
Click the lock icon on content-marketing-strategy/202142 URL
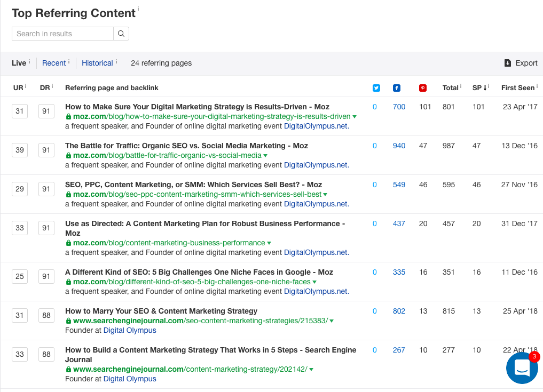coord(68,370)
